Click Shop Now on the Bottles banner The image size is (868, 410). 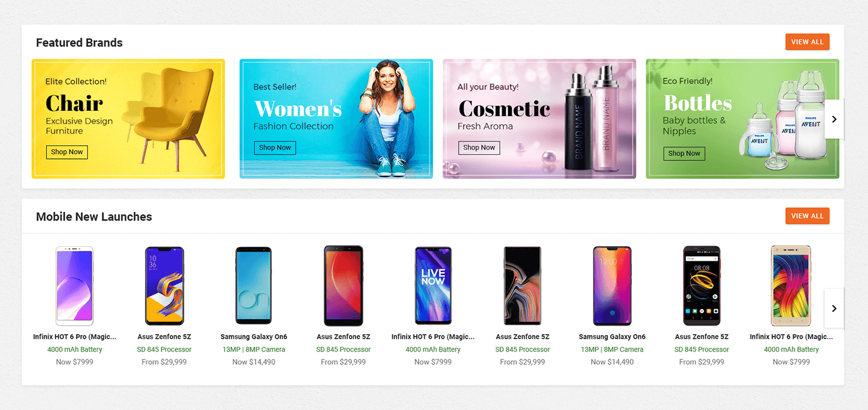click(684, 154)
